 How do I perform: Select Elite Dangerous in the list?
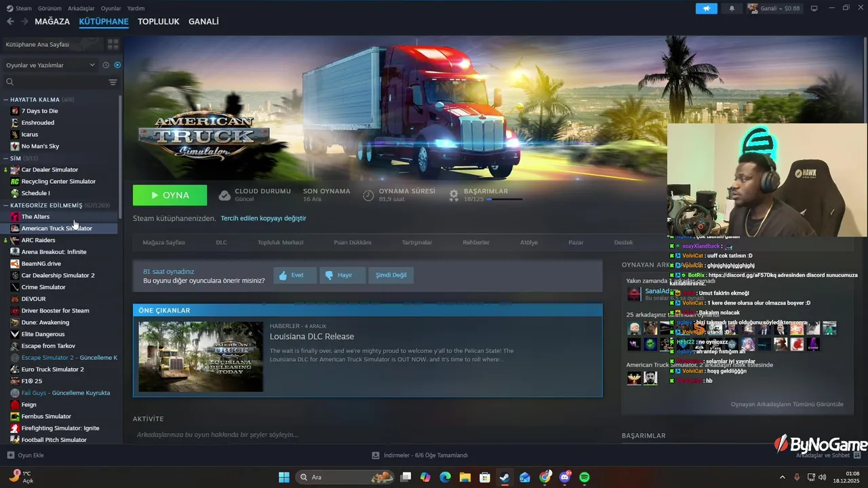43,334
